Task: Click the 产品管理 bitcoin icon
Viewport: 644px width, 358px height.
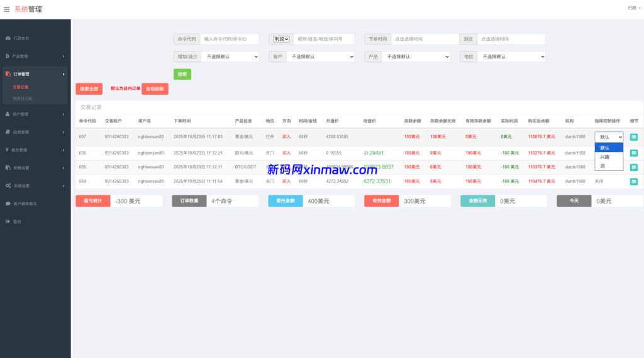Action: [8, 56]
